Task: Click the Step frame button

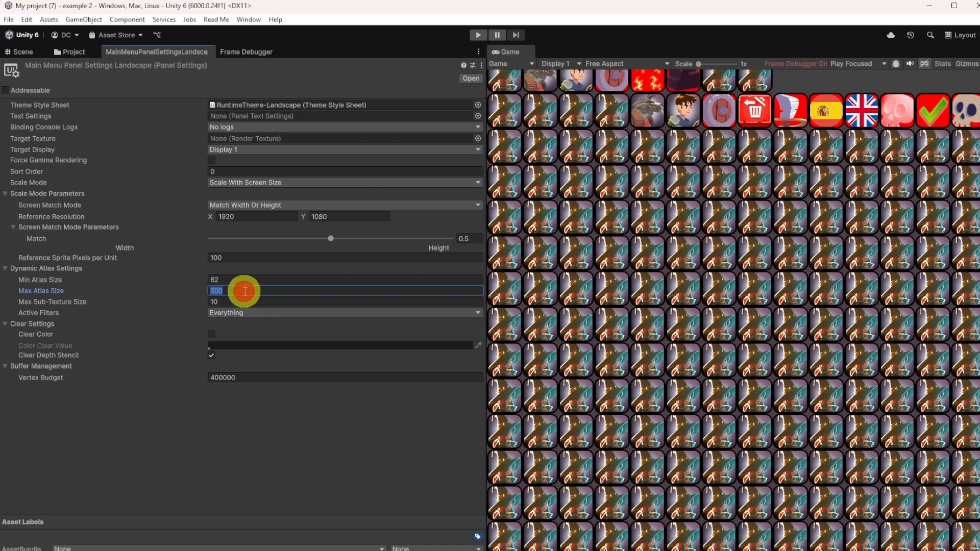Action: coord(516,35)
